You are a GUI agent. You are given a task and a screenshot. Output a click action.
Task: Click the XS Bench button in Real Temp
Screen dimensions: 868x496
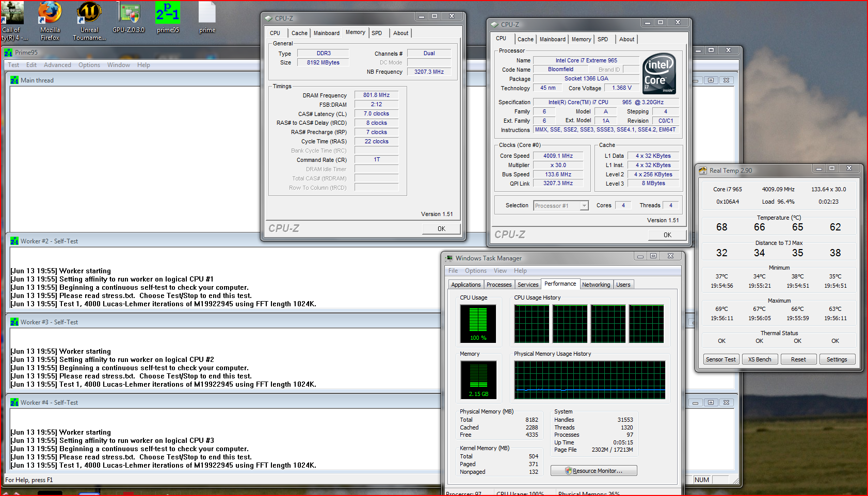tap(760, 359)
